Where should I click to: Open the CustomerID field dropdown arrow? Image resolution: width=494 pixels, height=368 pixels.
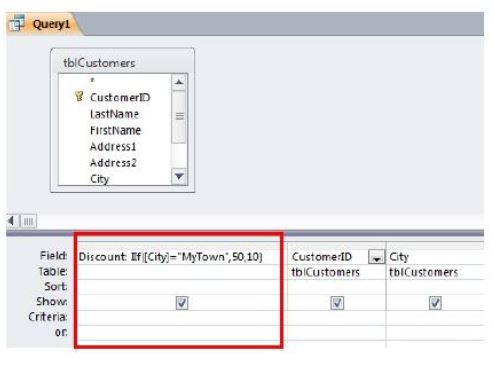377,257
